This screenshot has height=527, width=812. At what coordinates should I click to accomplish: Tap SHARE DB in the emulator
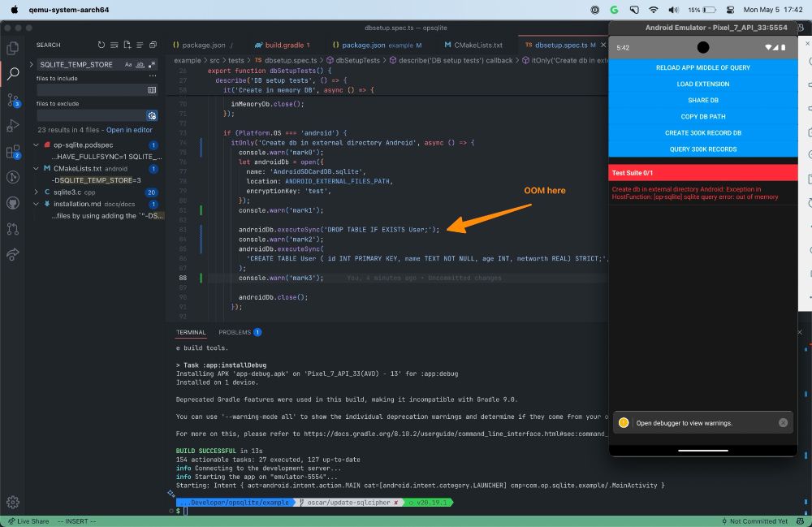(702, 101)
